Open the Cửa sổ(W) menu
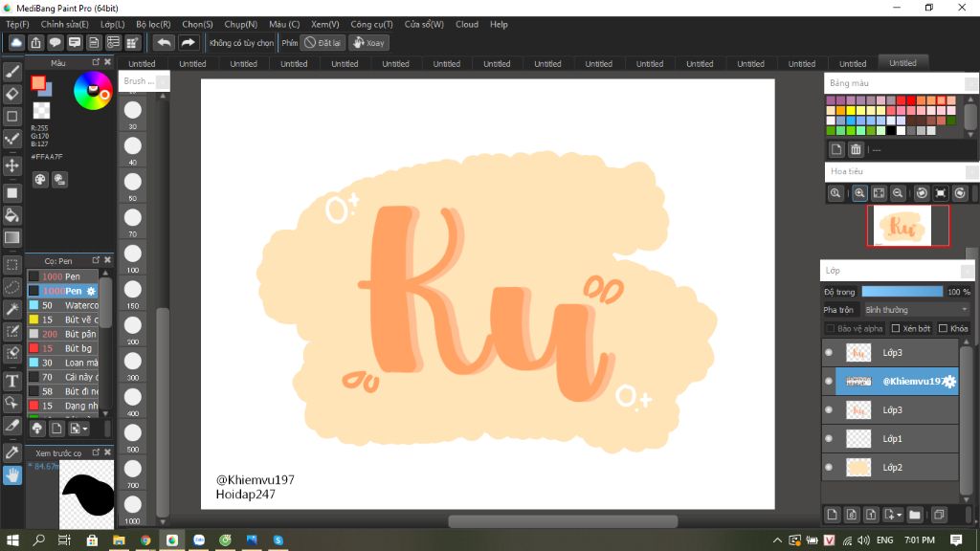 424,24
